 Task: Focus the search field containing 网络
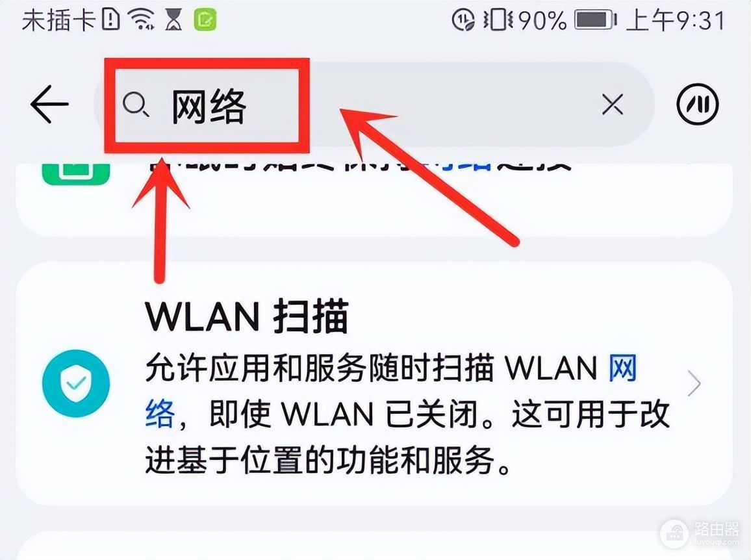coord(374,105)
